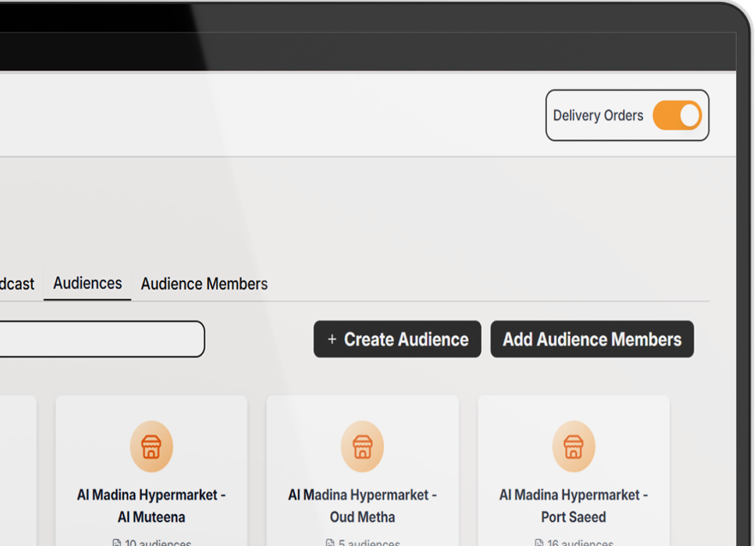Click the document icon beside 16 audiences
The image size is (756, 546).
tap(539, 542)
